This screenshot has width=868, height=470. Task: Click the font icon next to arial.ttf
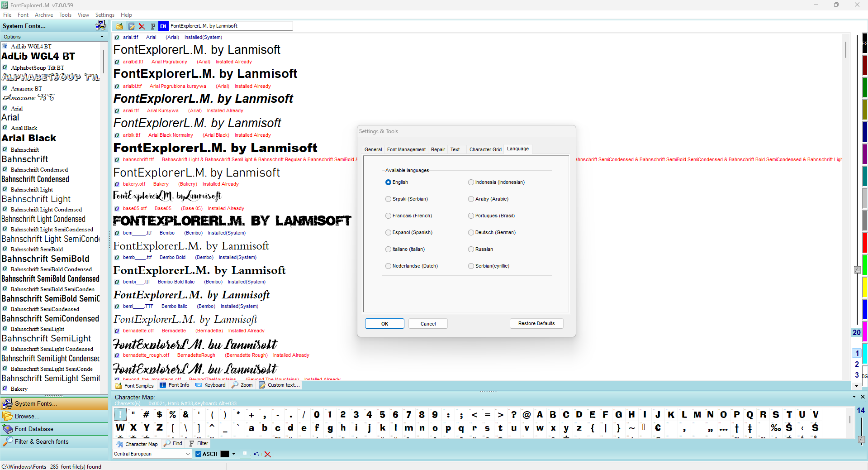coord(117,38)
